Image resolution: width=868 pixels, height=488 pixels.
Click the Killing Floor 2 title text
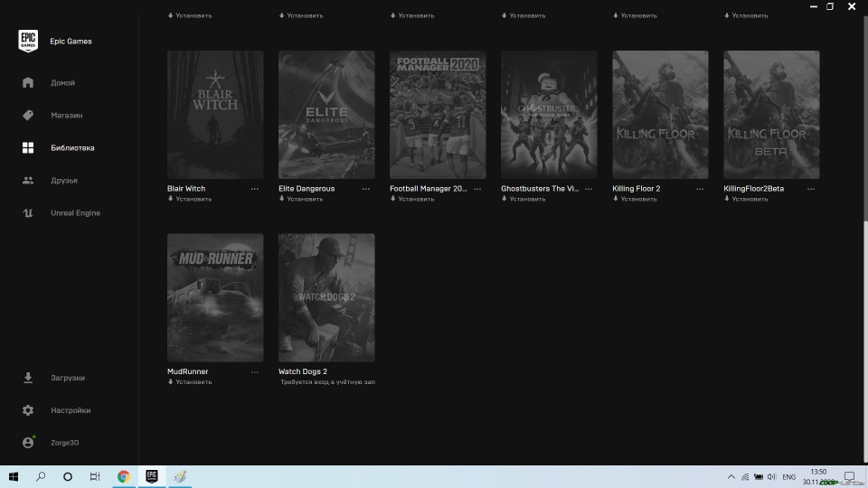click(636, 189)
